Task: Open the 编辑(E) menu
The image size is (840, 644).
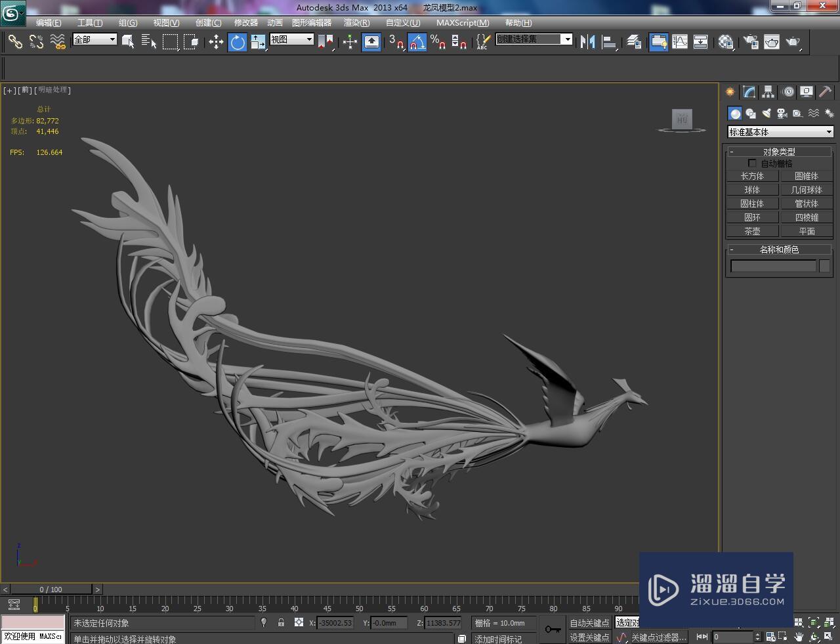Action: (x=49, y=23)
